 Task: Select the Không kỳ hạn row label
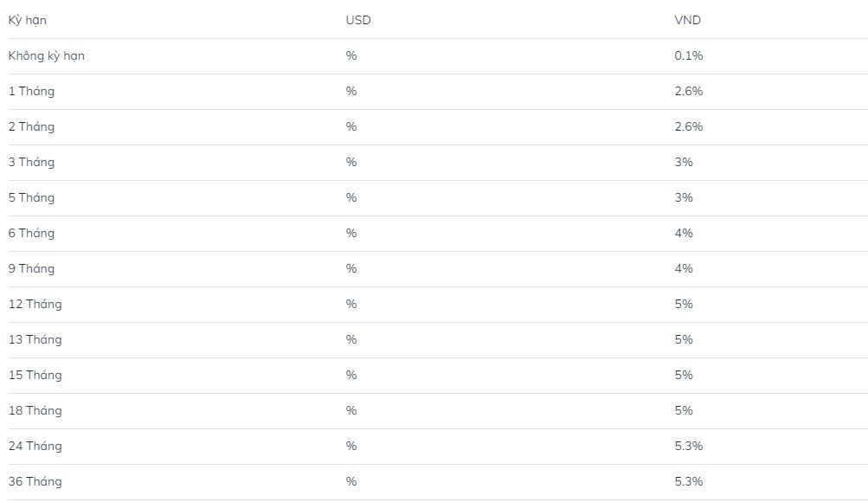pos(47,55)
